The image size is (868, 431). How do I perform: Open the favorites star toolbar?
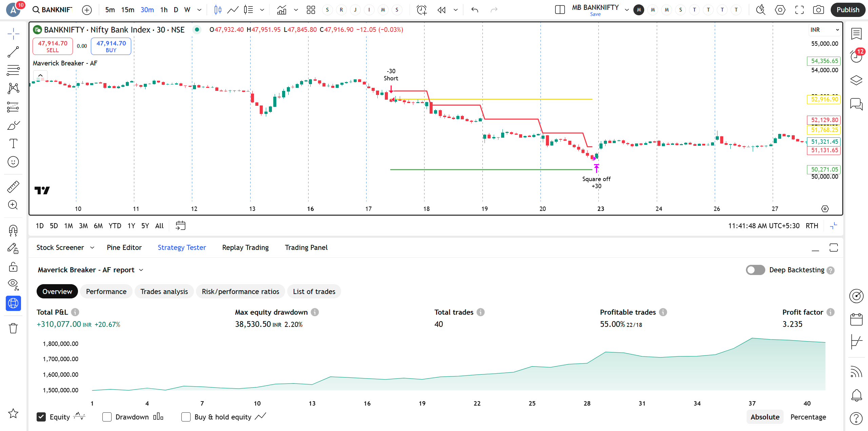[13, 413]
